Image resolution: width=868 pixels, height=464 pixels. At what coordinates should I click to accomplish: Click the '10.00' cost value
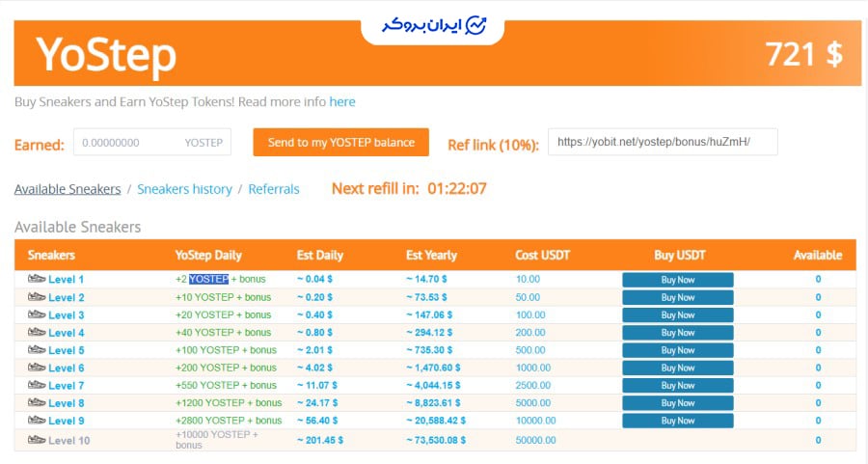point(528,279)
